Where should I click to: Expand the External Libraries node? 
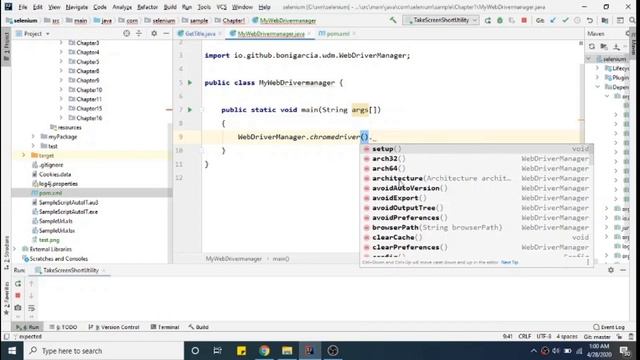point(15,249)
